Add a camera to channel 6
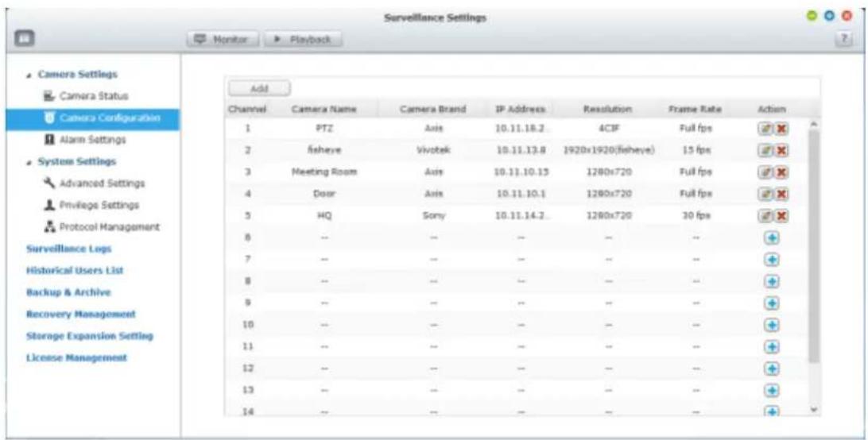This screenshot has height=440, width=868. (773, 237)
